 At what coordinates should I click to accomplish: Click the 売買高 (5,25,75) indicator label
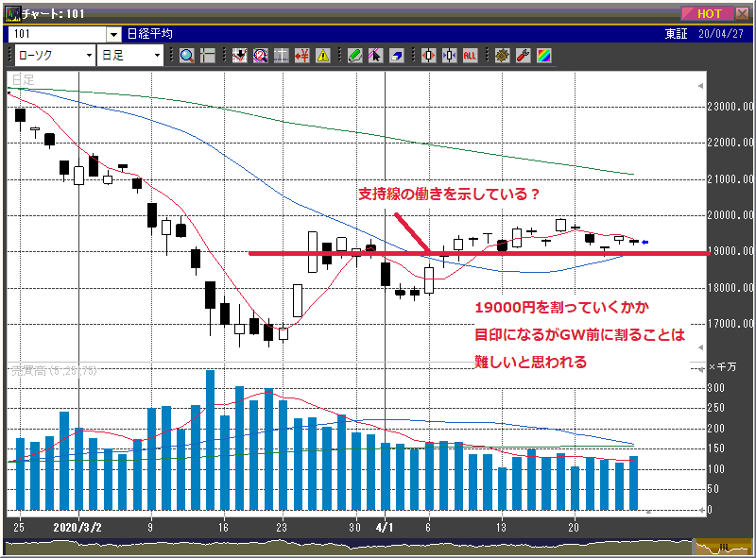pyautogui.click(x=54, y=370)
